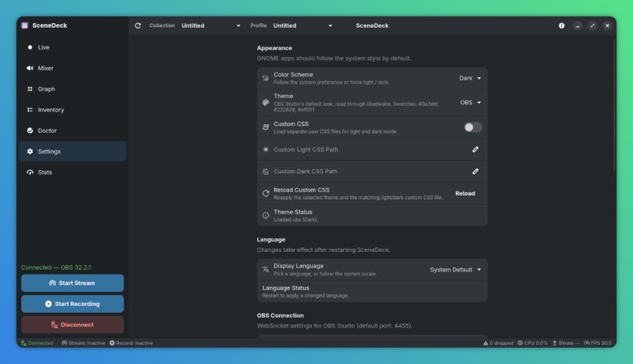
Task: Click the SceneDeck app logo icon
Action: pyautogui.click(x=25, y=26)
